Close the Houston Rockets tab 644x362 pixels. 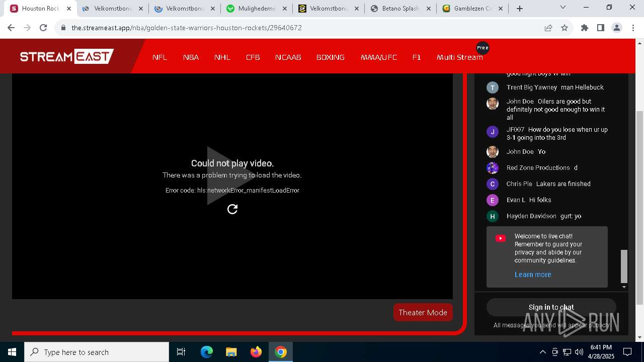[x=69, y=9]
